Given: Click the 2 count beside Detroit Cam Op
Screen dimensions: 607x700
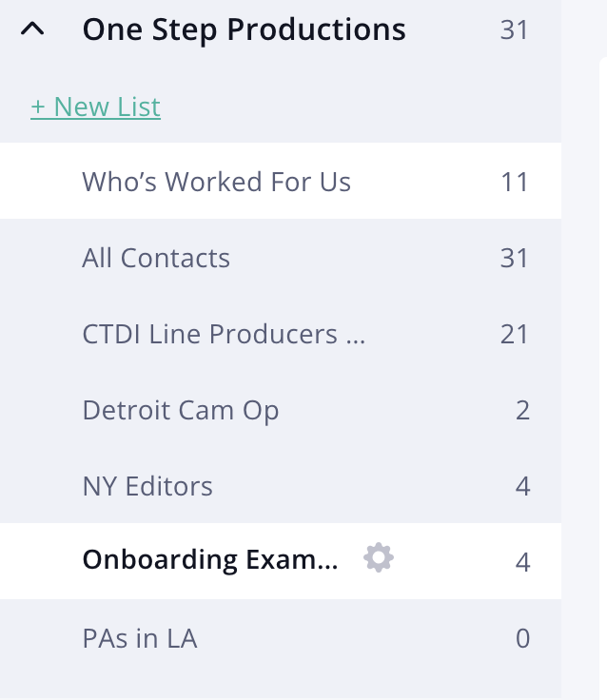Looking at the screenshot, I should coord(522,410).
